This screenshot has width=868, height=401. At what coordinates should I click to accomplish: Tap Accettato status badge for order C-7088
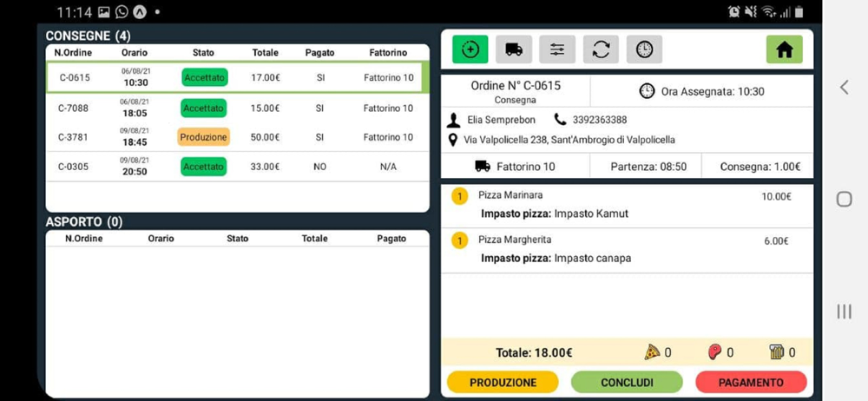pyautogui.click(x=203, y=108)
